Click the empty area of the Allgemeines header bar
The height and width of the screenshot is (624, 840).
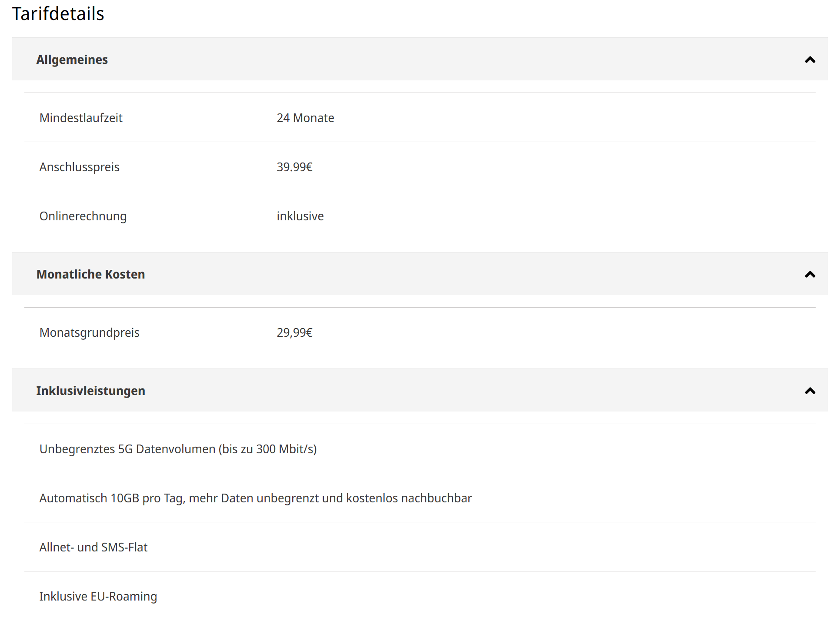[x=435, y=60]
